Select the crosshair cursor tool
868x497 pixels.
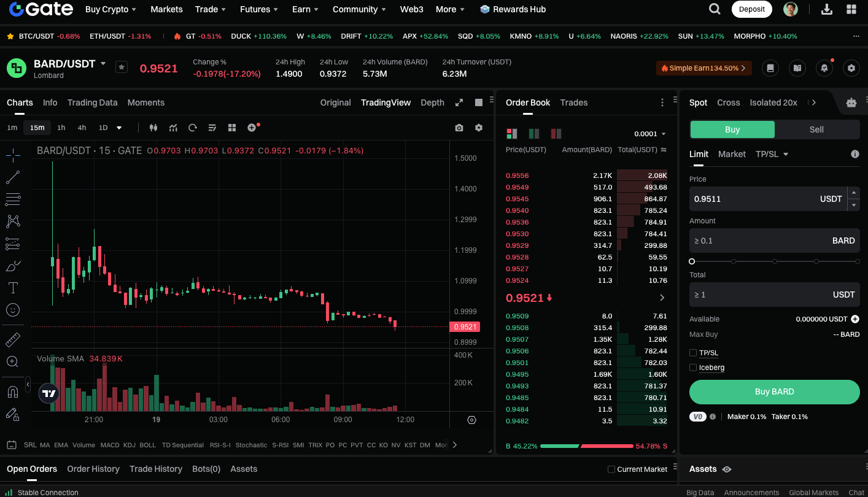tap(13, 155)
